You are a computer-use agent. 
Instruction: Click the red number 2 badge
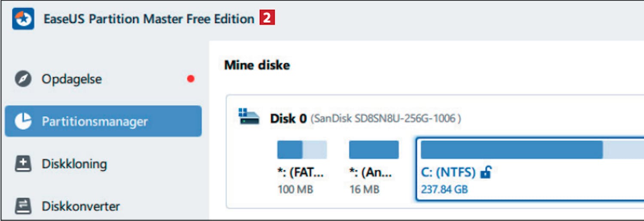pos(267,18)
